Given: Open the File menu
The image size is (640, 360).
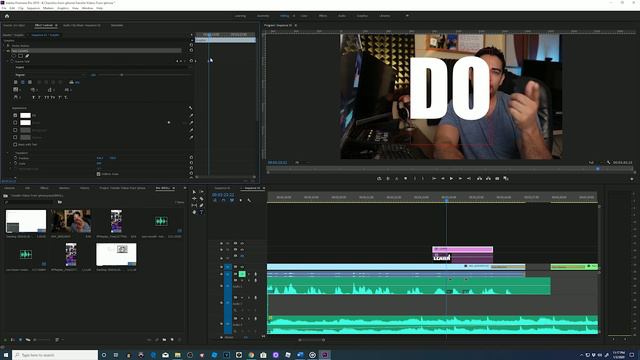Looking at the screenshot, I should pos(4,8).
